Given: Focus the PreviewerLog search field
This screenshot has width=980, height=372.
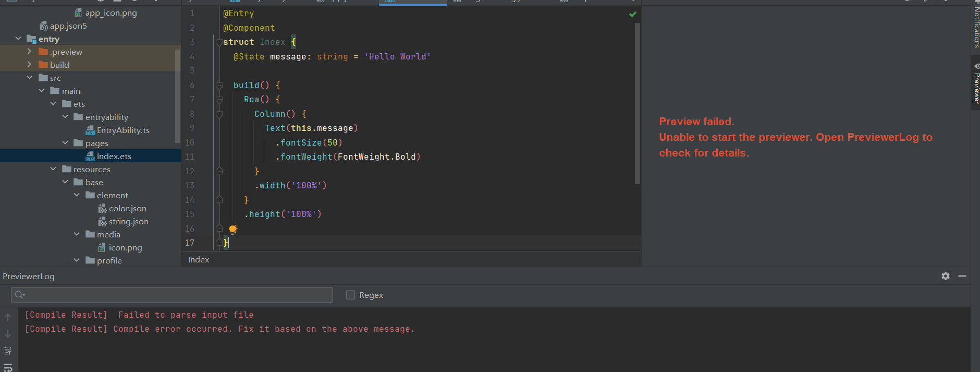Looking at the screenshot, I should click(x=172, y=295).
